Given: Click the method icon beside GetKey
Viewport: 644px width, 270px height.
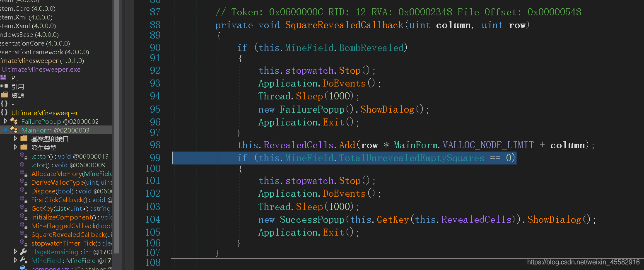Looking at the screenshot, I should [24, 208].
